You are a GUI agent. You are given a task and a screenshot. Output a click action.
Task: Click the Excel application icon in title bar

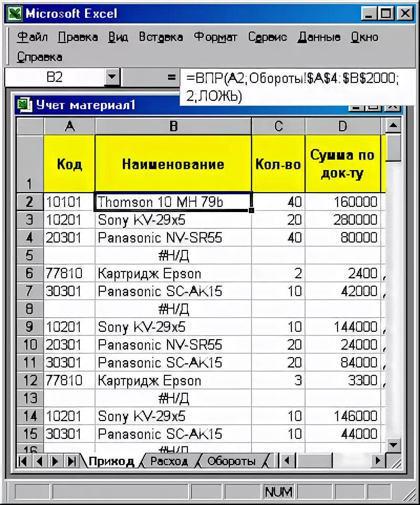point(15,14)
